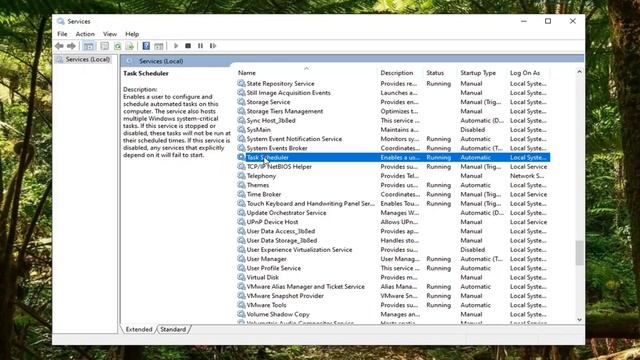
Task: Open the Help toolbar icon
Action: (146, 46)
